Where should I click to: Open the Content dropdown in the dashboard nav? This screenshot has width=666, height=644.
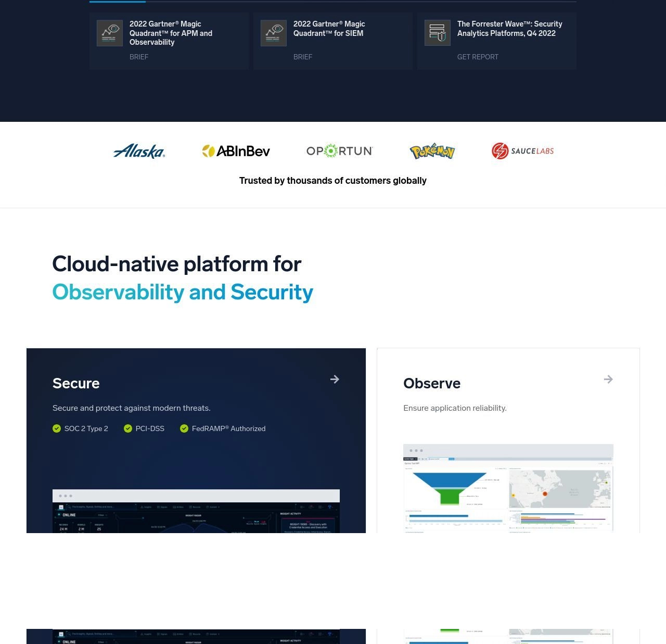tap(214, 507)
